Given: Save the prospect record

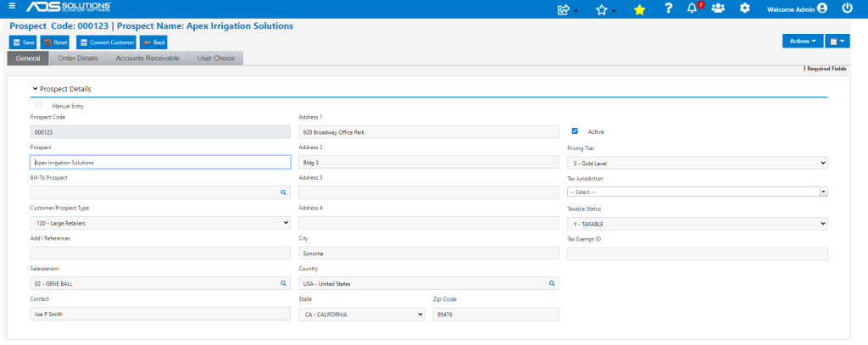Looking at the screenshot, I should tap(23, 42).
